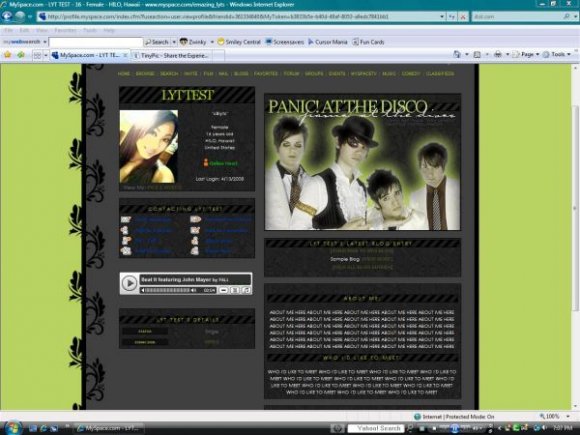The image size is (580, 435).
Task: Open the File menu
Action: [9, 30]
